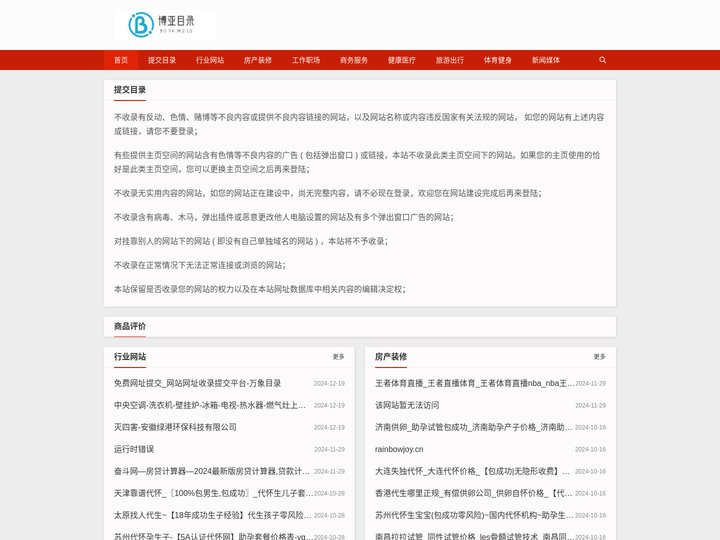Click paragraph starting 不收录含有病毒、木马

(x=284, y=217)
